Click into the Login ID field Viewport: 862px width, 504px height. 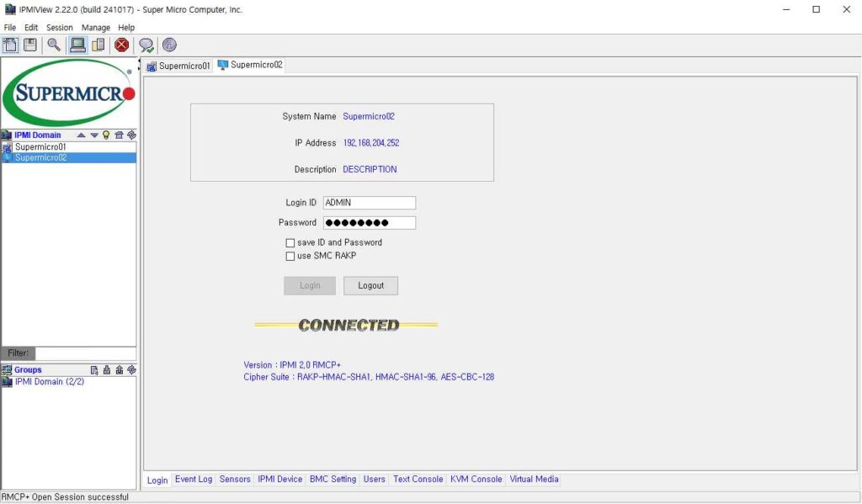(x=370, y=203)
